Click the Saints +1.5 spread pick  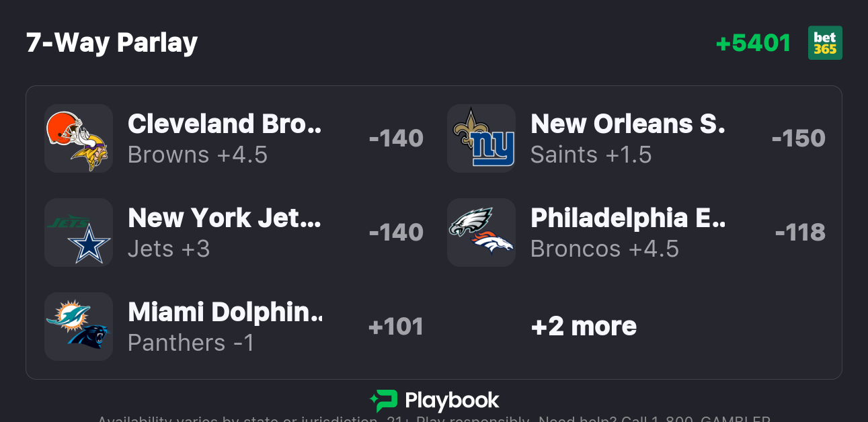[591, 155]
